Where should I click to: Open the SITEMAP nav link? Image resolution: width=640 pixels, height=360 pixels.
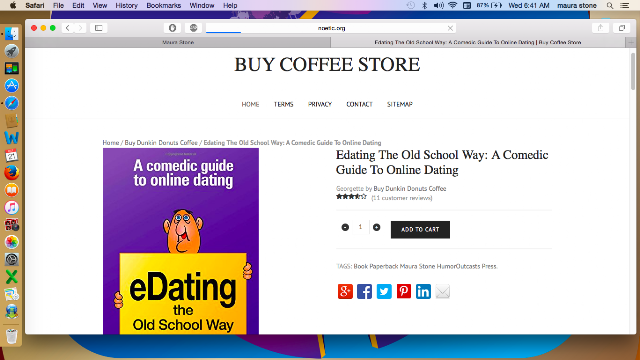[x=400, y=104]
